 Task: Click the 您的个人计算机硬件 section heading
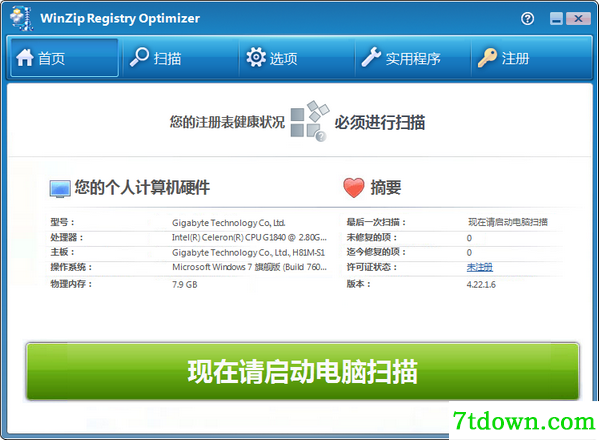(x=142, y=188)
